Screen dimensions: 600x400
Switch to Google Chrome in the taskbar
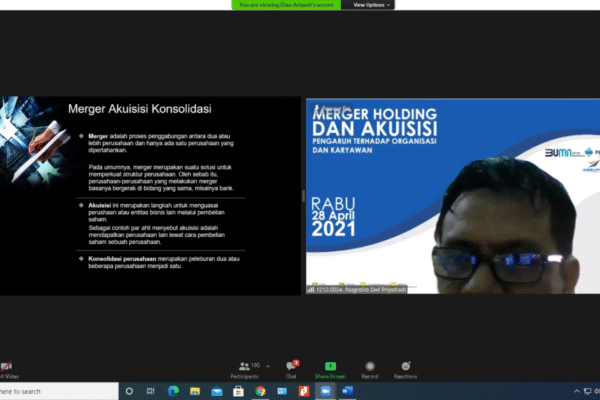point(261,391)
